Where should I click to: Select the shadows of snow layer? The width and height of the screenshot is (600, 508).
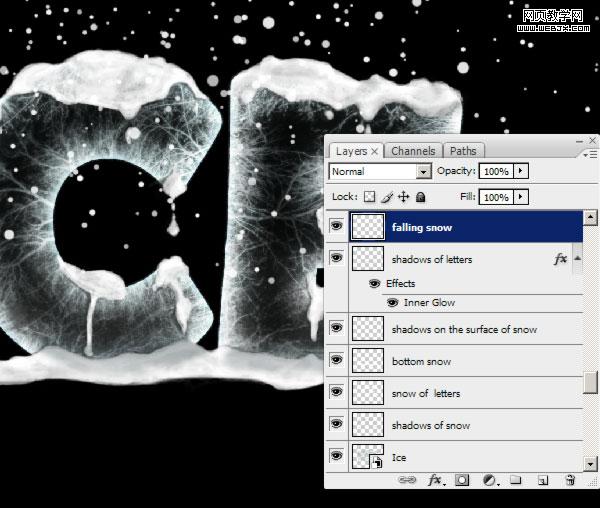[465, 425]
